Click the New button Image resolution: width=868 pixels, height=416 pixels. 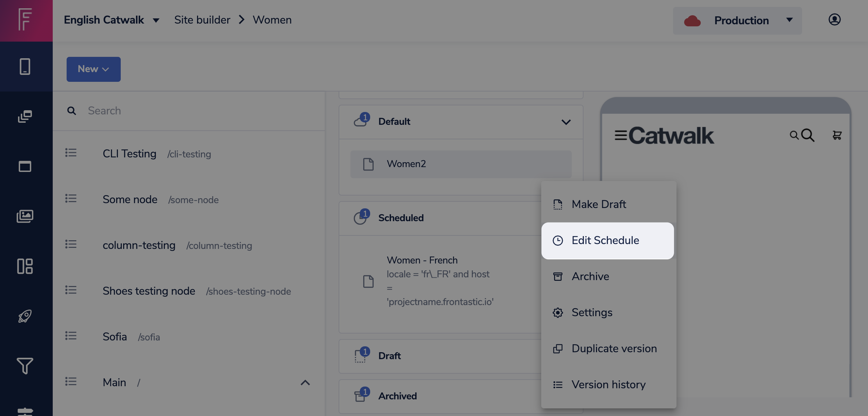coord(93,69)
